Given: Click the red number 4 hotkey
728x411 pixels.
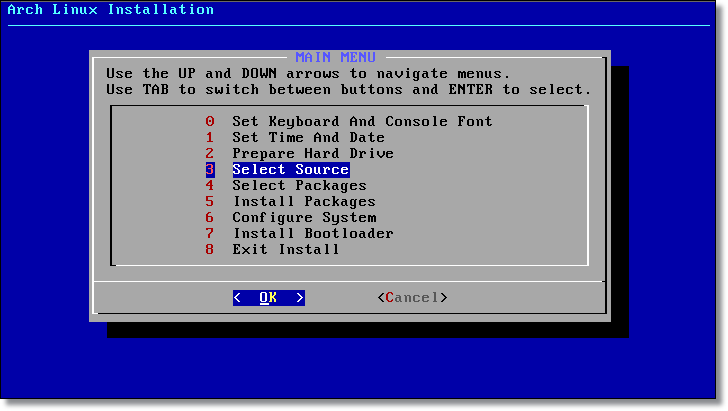Looking at the screenshot, I should [210, 185].
